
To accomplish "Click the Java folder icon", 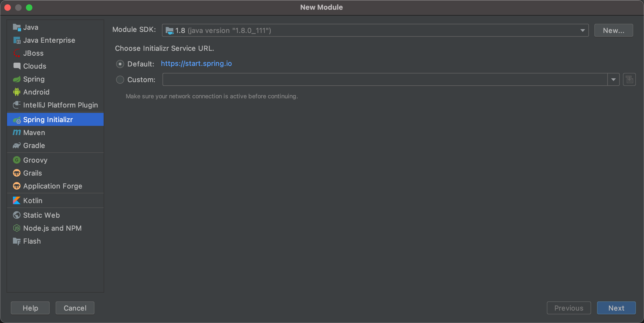I will 17,27.
